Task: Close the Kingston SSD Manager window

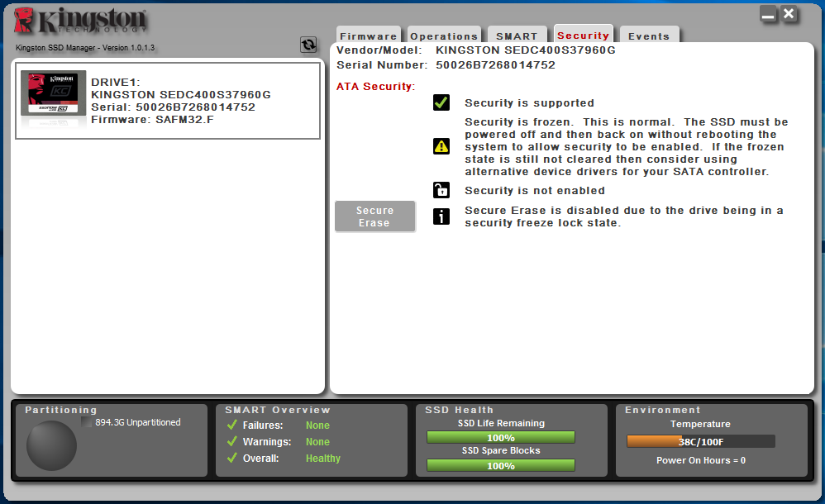Action: (789, 14)
